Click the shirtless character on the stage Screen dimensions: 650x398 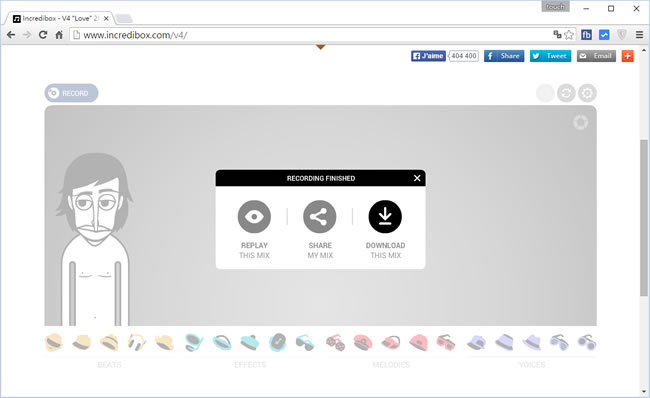[x=95, y=240]
